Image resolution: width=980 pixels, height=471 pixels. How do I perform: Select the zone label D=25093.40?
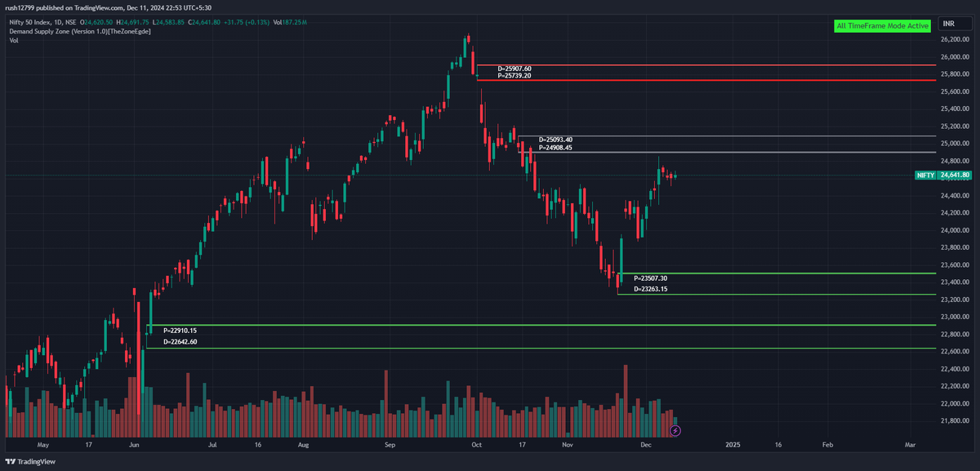coord(555,140)
